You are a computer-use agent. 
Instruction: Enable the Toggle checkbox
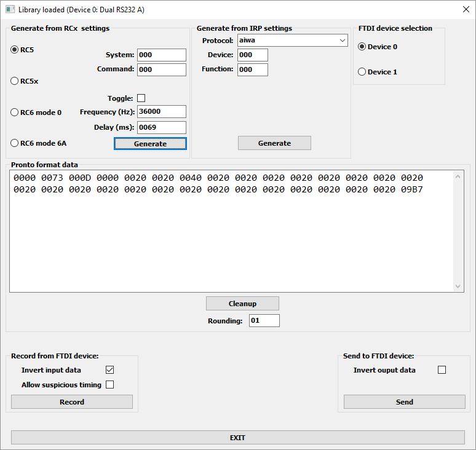tap(141, 98)
